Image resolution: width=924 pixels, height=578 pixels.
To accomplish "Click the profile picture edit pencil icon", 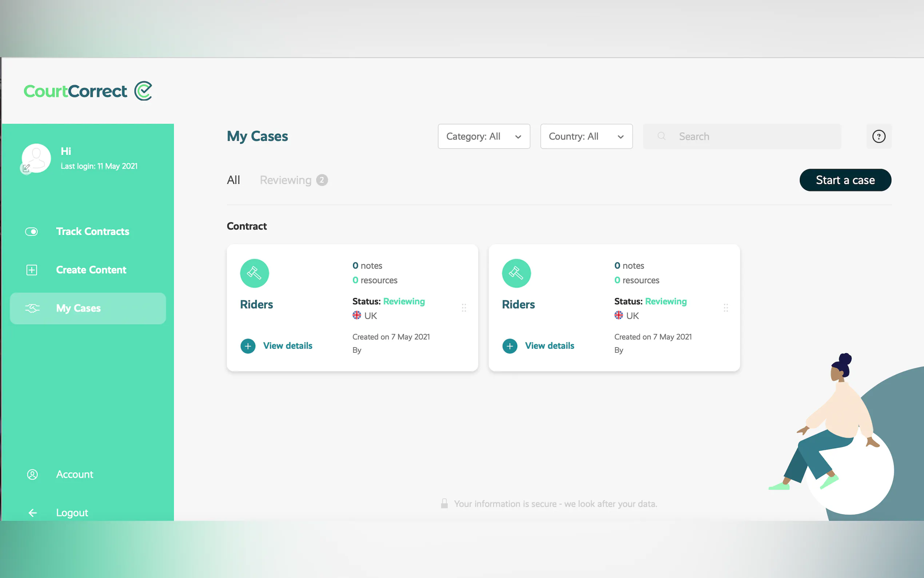I will tap(26, 168).
